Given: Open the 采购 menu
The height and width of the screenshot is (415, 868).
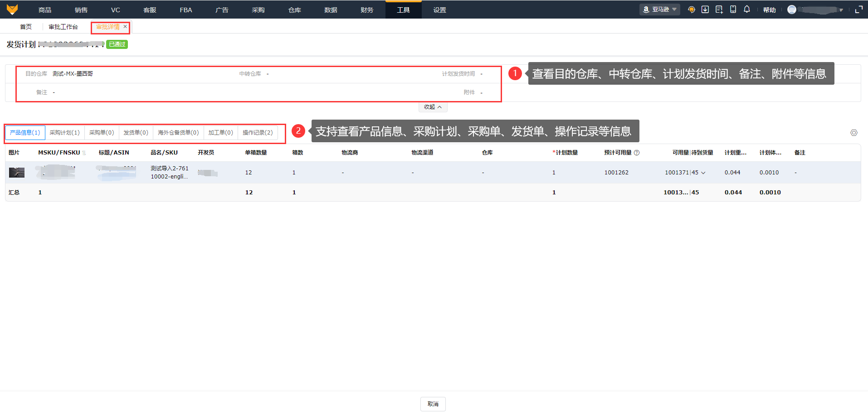Looking at the screenshot, I should [x=258, y=10].
